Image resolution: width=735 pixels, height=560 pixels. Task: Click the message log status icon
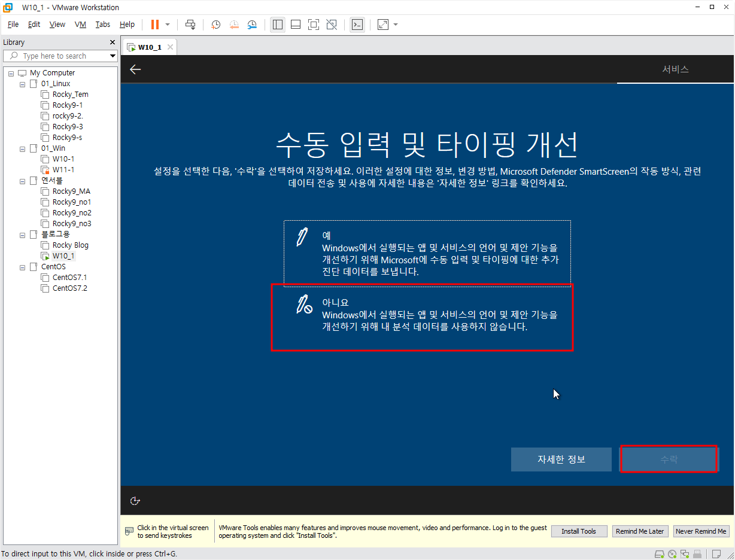pos(716,554)
